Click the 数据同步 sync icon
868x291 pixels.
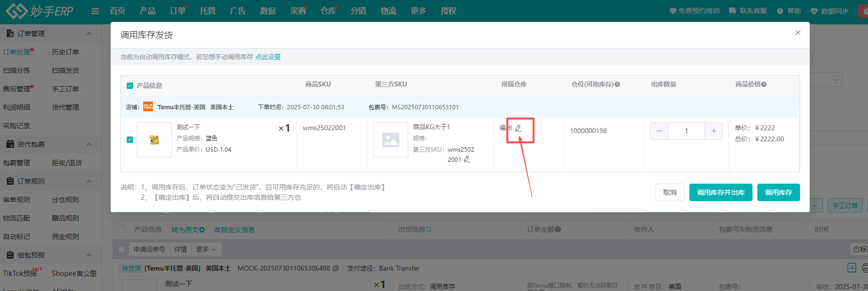click(814, 11)
